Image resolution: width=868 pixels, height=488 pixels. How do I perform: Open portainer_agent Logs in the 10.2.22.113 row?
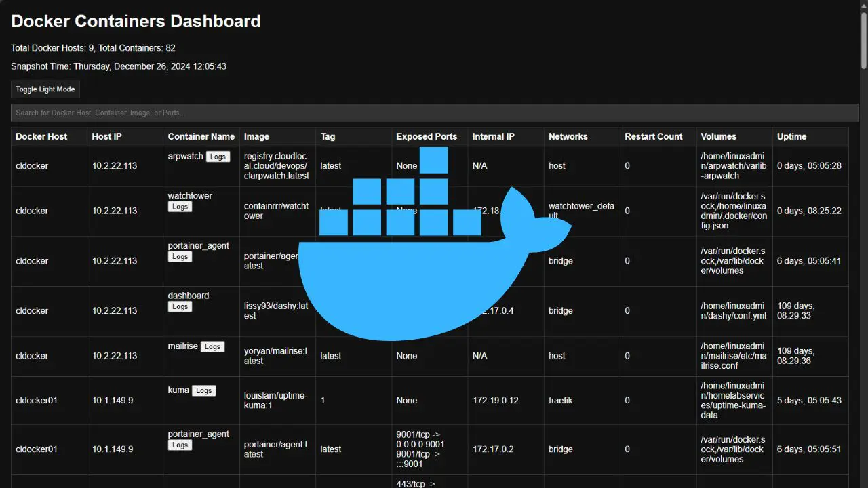click(180, 257)
